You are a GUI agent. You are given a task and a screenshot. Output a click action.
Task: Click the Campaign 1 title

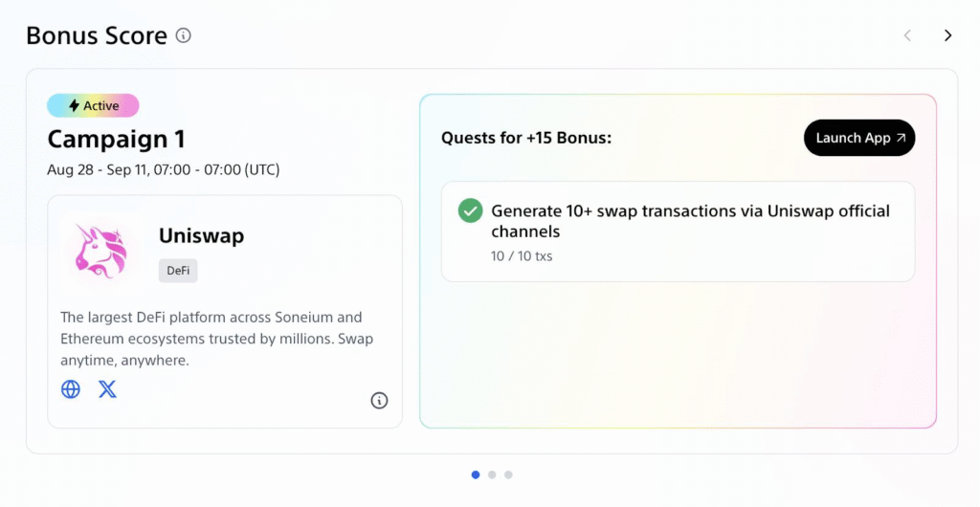coord(116,139)
